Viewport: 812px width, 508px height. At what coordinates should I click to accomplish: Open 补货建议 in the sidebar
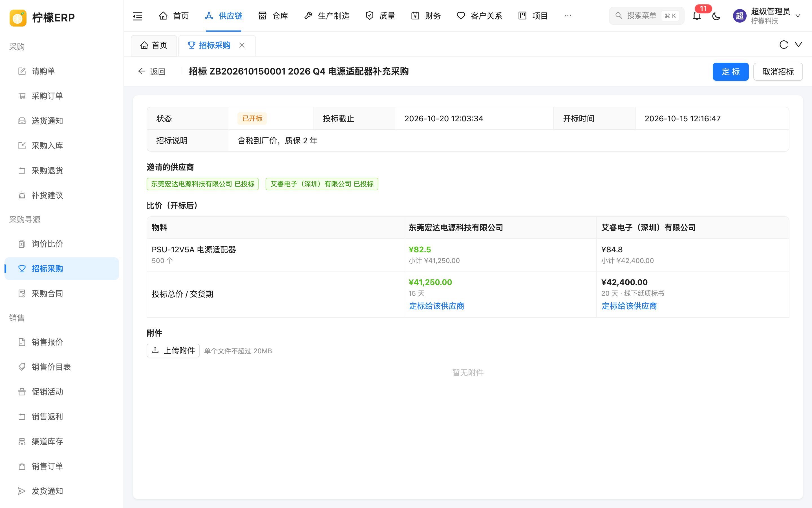click(x=62, y=196)
